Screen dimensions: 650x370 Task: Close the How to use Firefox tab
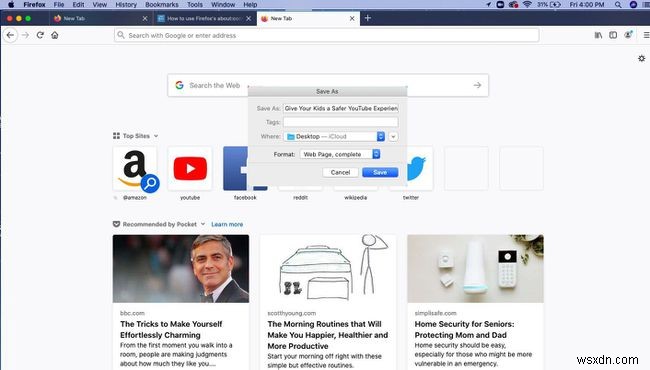[248, 19]
